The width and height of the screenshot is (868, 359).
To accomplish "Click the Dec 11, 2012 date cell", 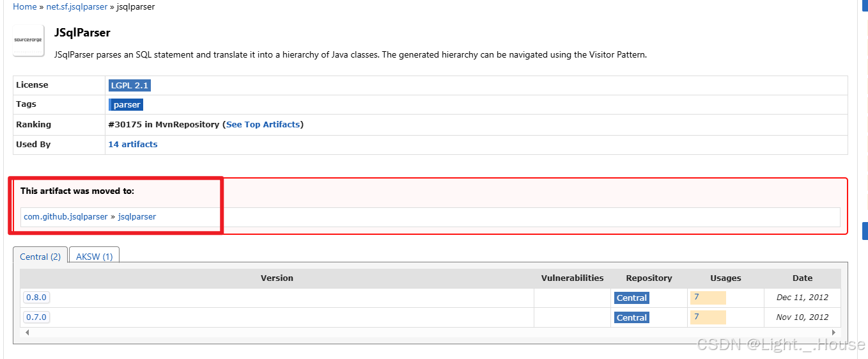I will [x=802, y=298].
